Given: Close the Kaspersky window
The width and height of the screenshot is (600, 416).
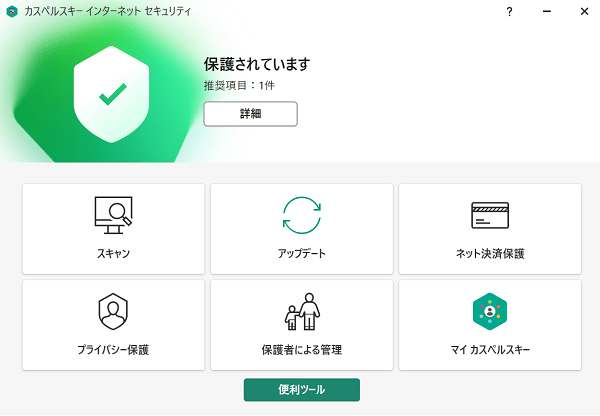Looking at the screenshot, I should coord(584,12).
